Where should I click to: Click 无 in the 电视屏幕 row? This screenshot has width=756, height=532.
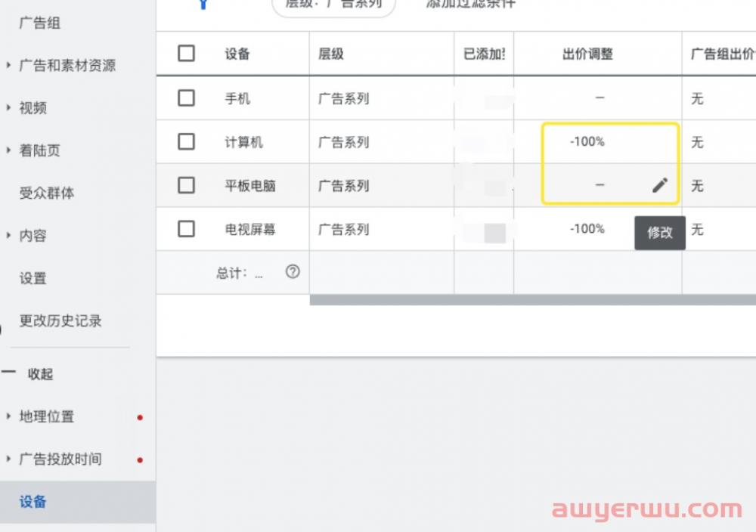[x=697, y=230]
